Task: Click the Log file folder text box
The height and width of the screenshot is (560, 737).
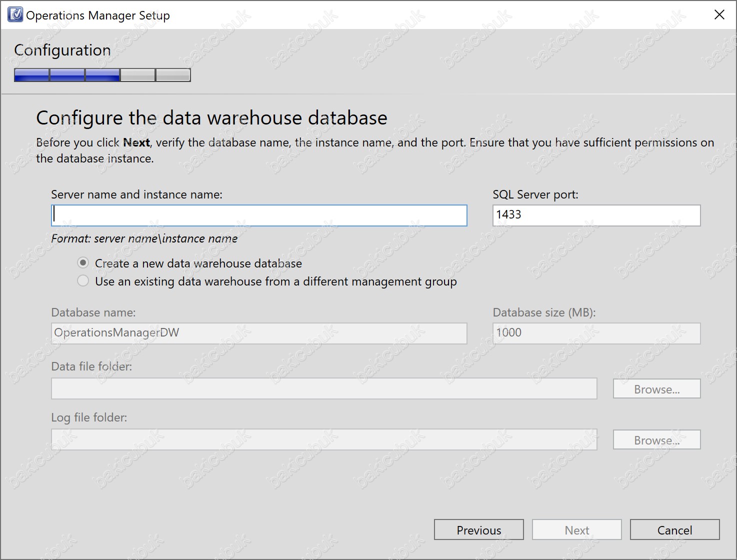Action: pos(324,439)
